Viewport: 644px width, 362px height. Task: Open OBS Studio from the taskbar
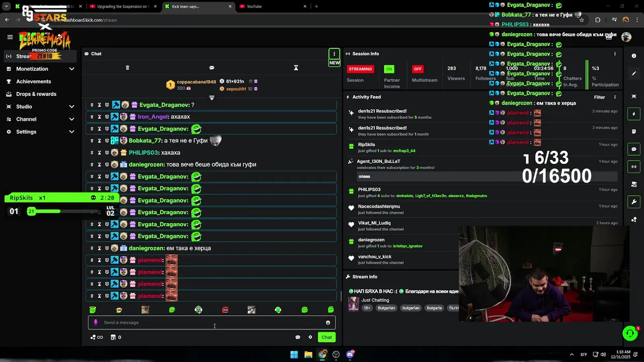[x=336, y=354]
